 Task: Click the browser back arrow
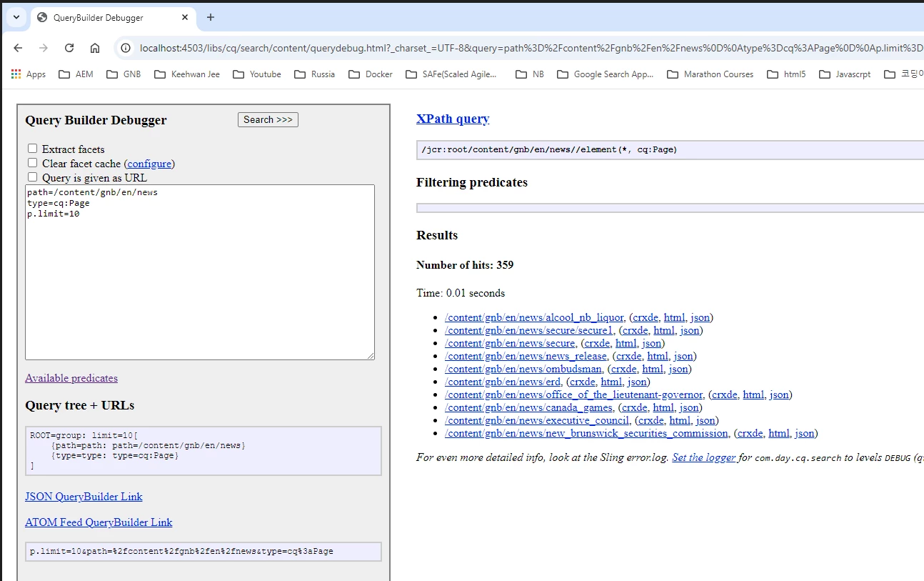18,48
